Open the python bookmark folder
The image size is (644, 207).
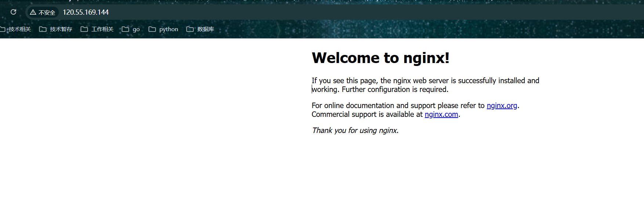(163, 29)
